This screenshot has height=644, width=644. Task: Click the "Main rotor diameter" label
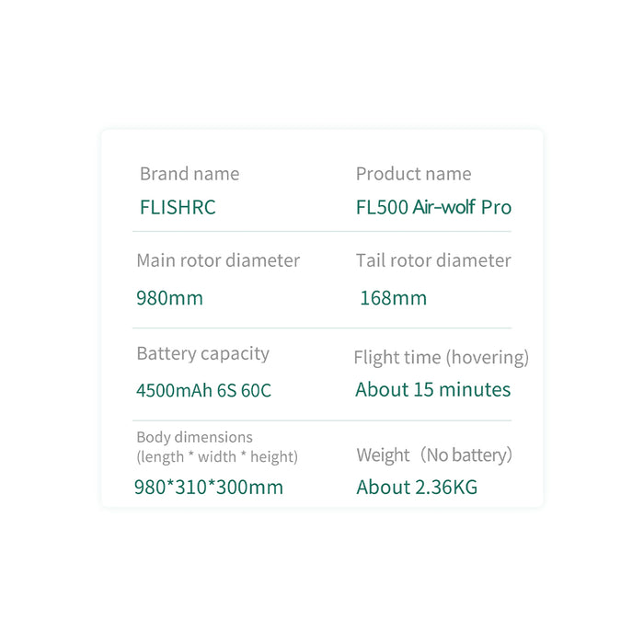pos(218,260)
